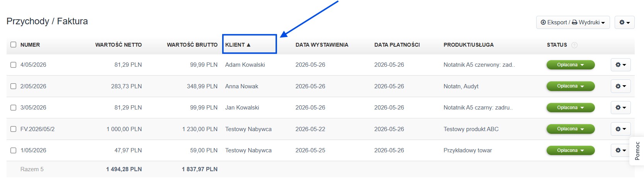Click the STATUS column header
The width and height of the screenshot is (644, 182).
(557, 45)
